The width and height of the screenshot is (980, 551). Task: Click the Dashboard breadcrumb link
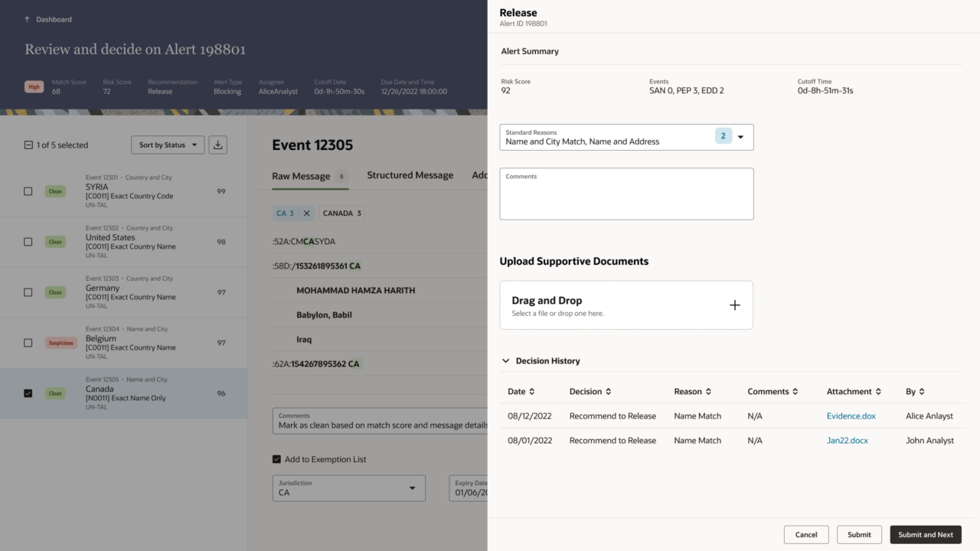54,19
